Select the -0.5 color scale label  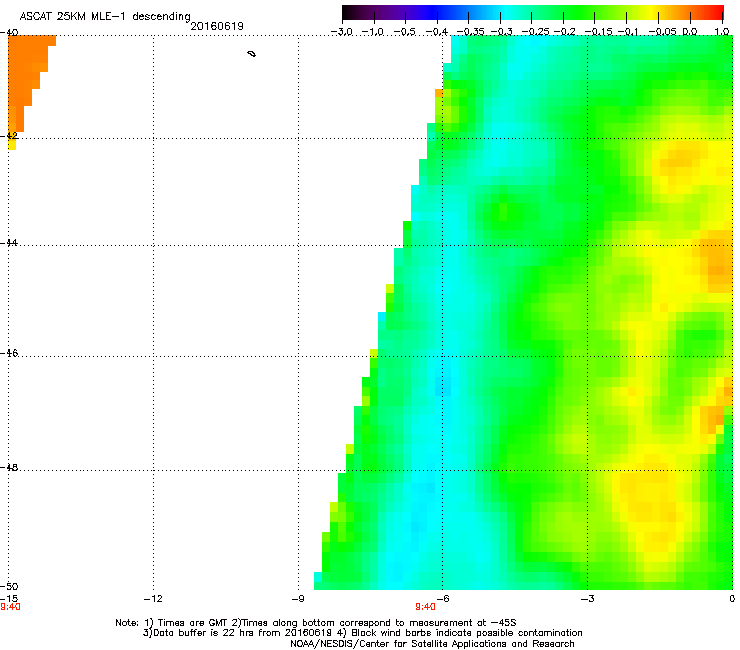pos(404,32)
